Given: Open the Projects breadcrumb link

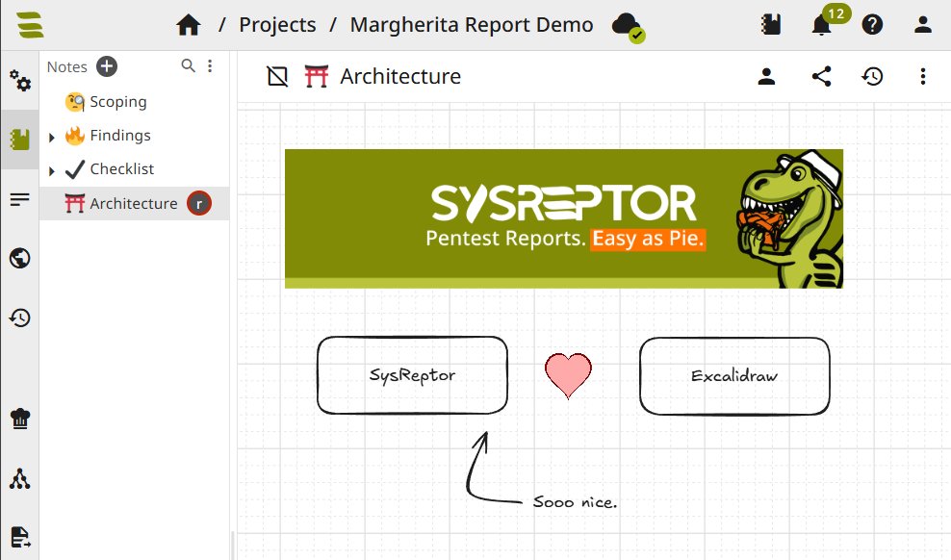Looking at the screenshot, I should point(277,25).
